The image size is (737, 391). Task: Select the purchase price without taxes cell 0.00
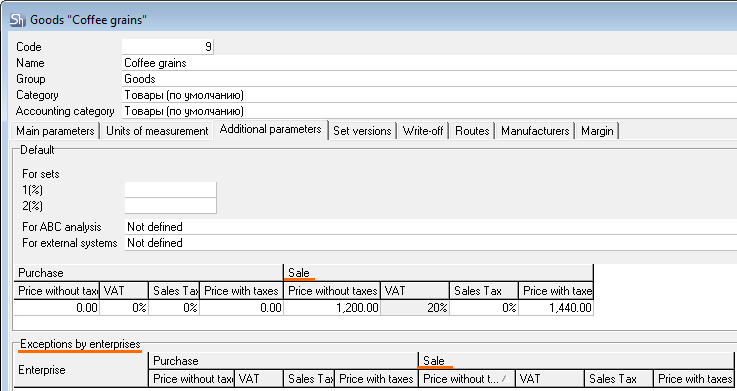57,308
